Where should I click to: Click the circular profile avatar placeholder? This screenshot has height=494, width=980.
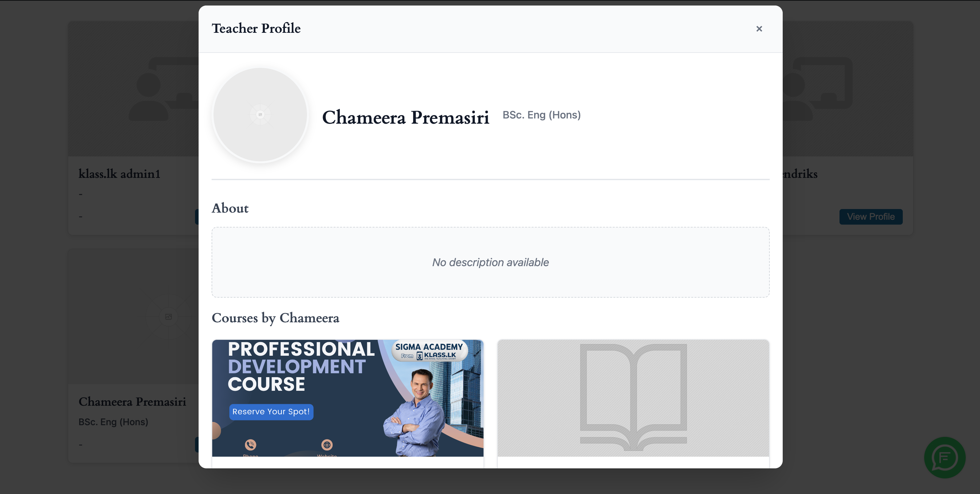click(x=260, y=115)
